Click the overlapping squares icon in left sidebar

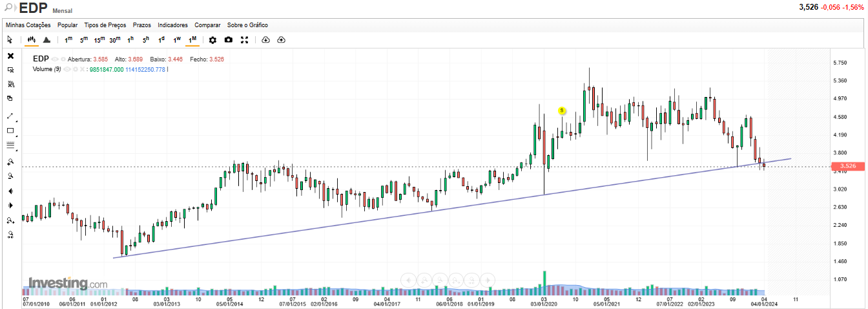pyautogui.click(x=10, y=98)
